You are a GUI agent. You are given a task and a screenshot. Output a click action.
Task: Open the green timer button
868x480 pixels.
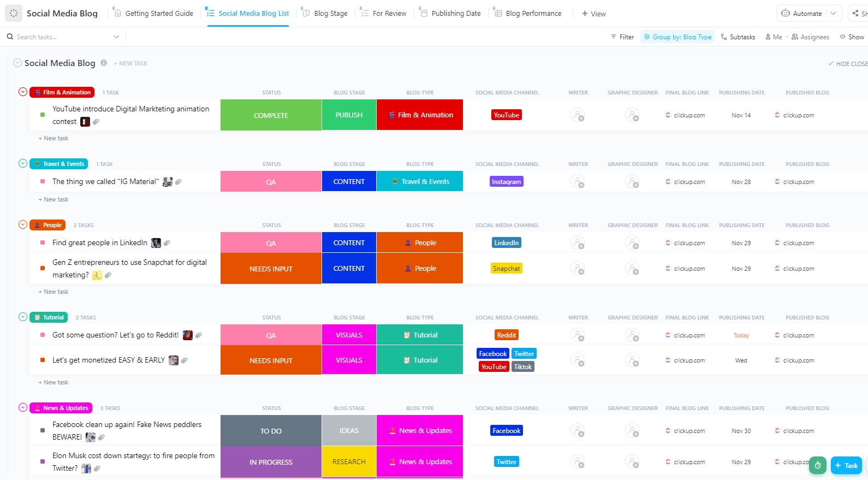coord(818,465)
